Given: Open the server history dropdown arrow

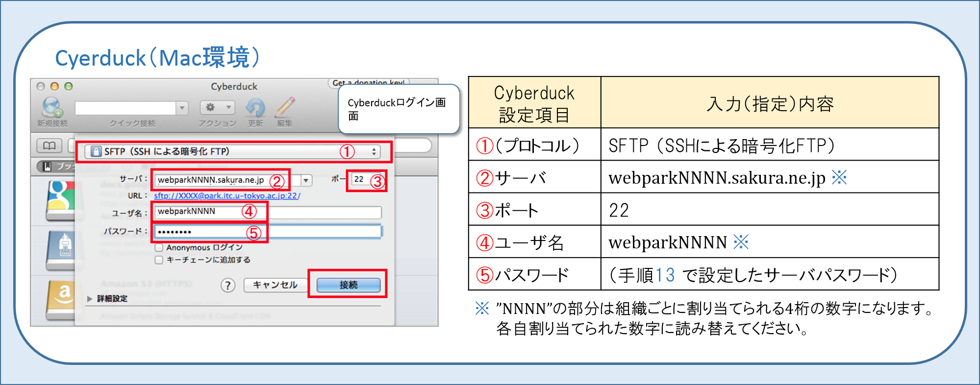Looking at the screenshot, I should coord(306,180).
